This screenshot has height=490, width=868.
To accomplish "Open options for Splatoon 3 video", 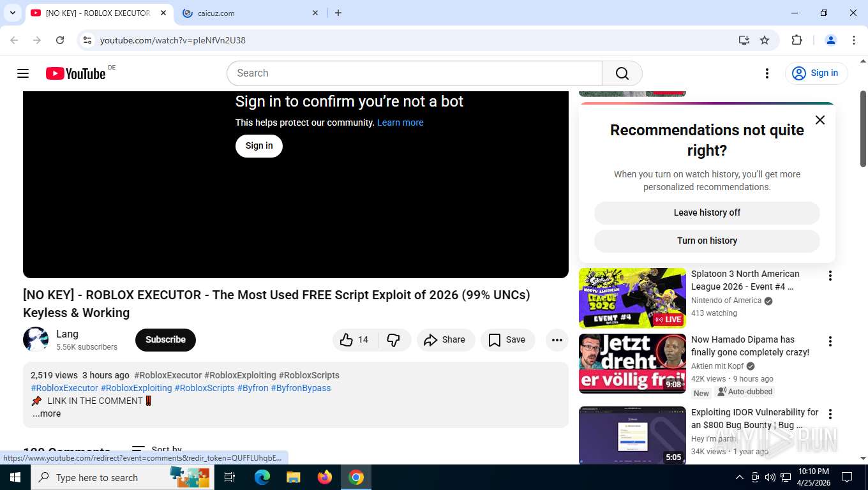I will (x=830, y=276).
